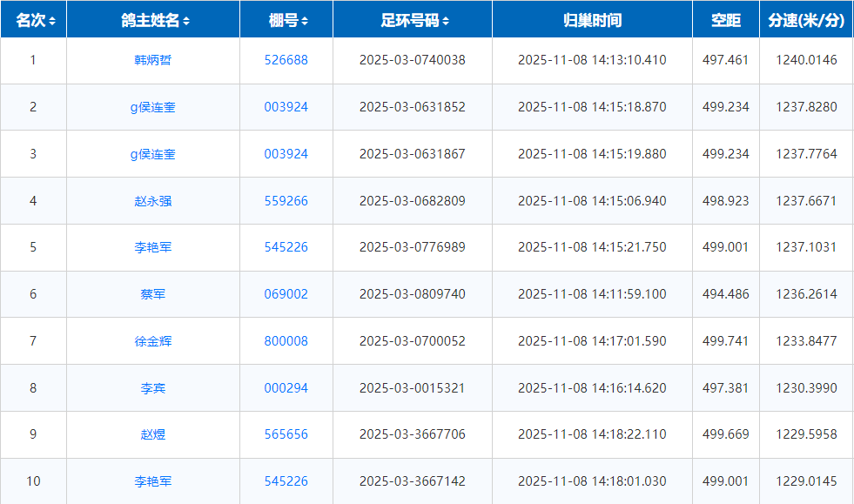Screen dimensions: 854x504
Task: Open owner 赵煜's name link
Action: coord(153,434)
